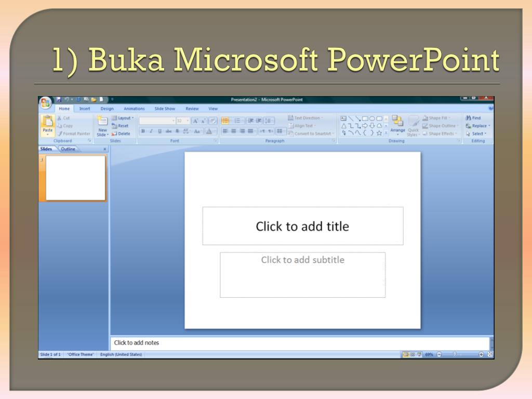
Task: Click the Copy button
Action: 65,126
